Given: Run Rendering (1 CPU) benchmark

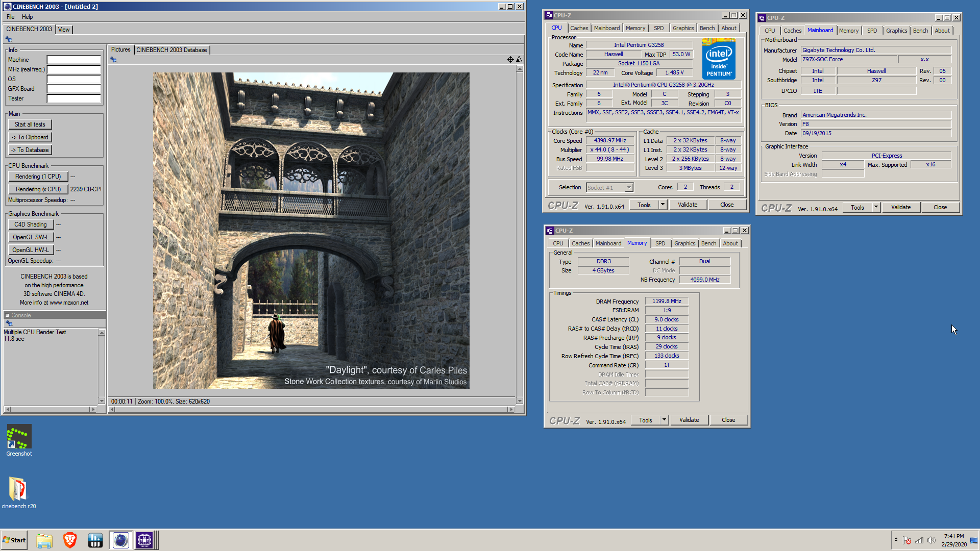Looking at the screenshot, I should click(x=38, y=177).
